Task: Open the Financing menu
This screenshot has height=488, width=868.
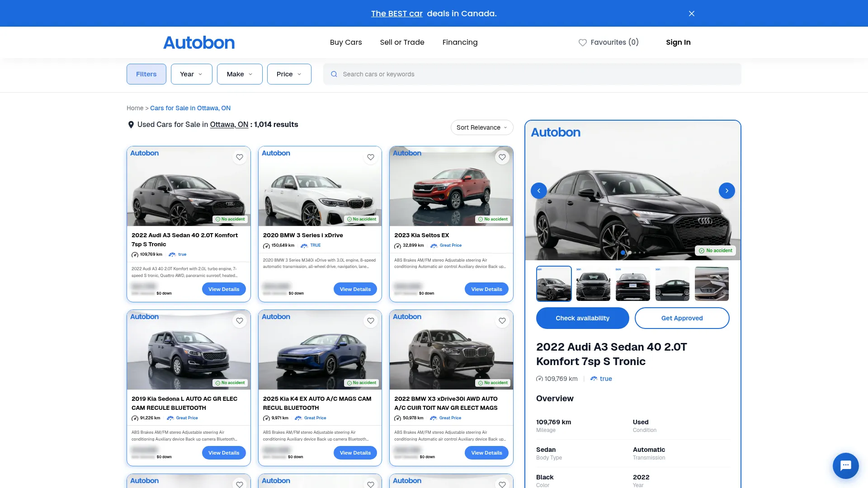Action: coord(460,42)
